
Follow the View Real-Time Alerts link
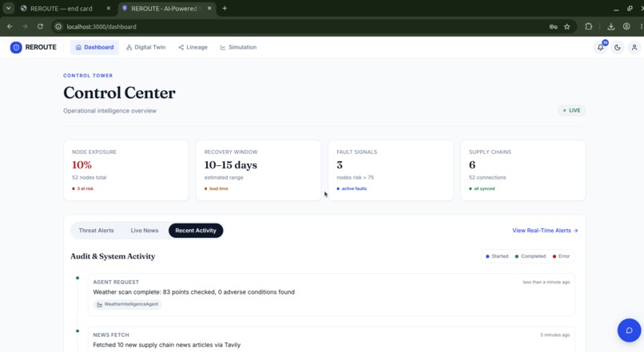(x=545, y=231)
